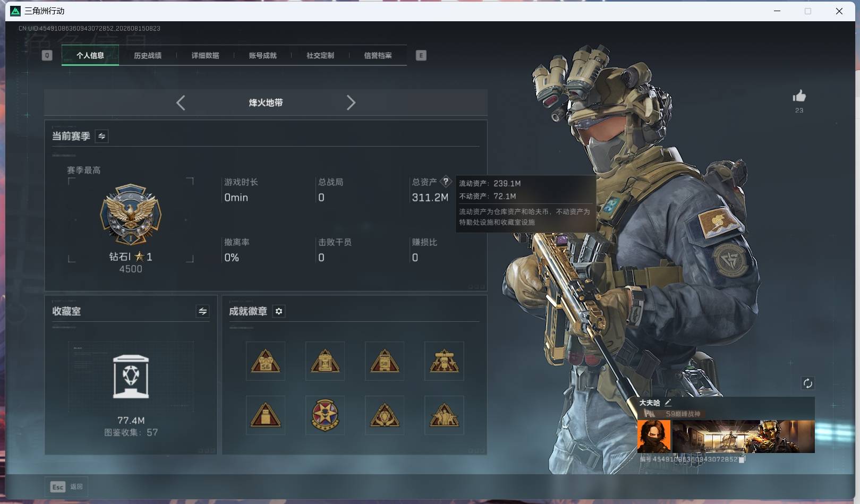This screenshot has height=504, width=860.
Task: Give a like with the thumbs-up icon
Action: point(799,96)
